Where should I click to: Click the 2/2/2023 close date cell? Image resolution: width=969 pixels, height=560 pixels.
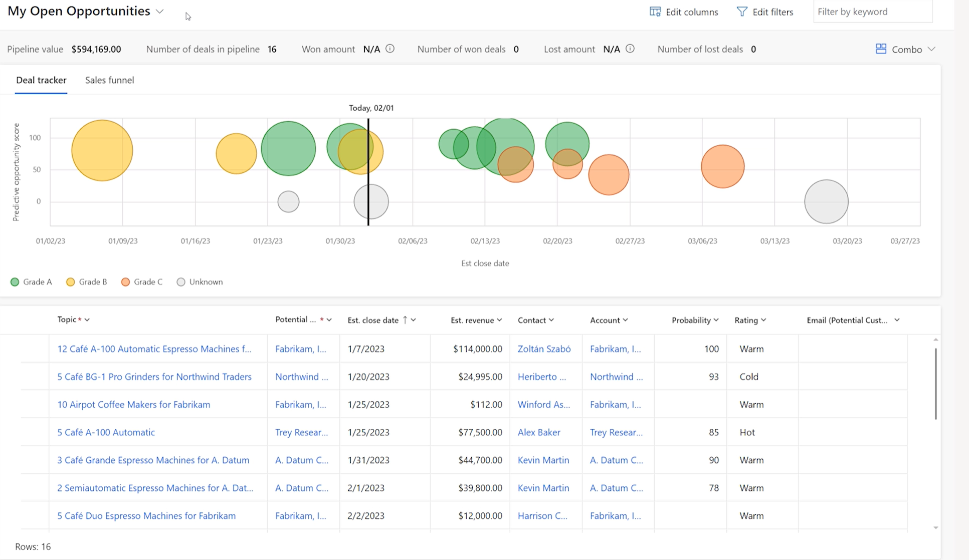[385, 515]
